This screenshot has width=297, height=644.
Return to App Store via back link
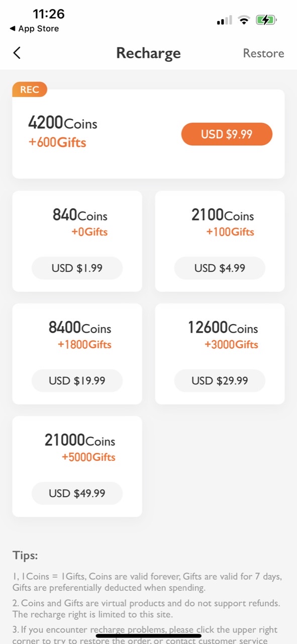tap(34, 29)
